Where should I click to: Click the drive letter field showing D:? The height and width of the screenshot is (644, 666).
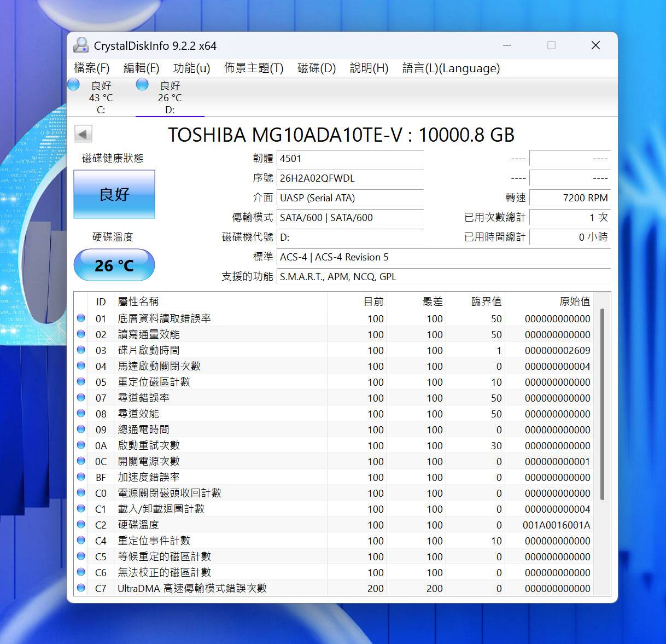(350, 237)
